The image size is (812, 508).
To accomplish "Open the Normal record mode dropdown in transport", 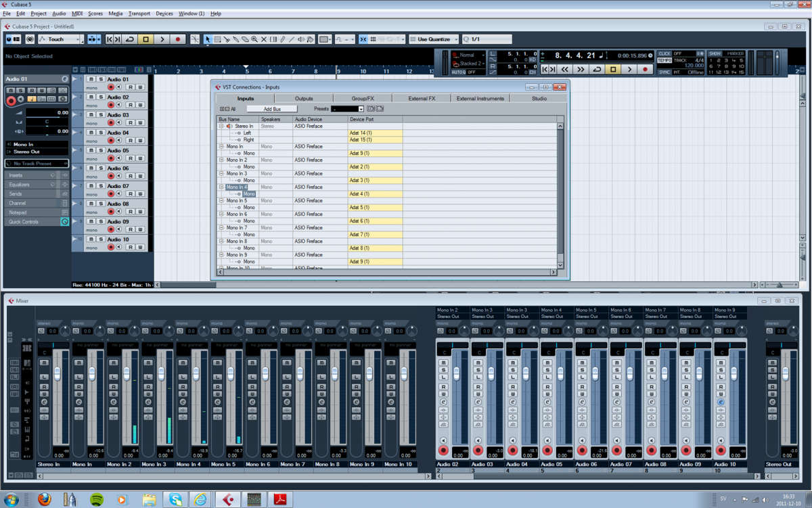I will click(468, 55).
